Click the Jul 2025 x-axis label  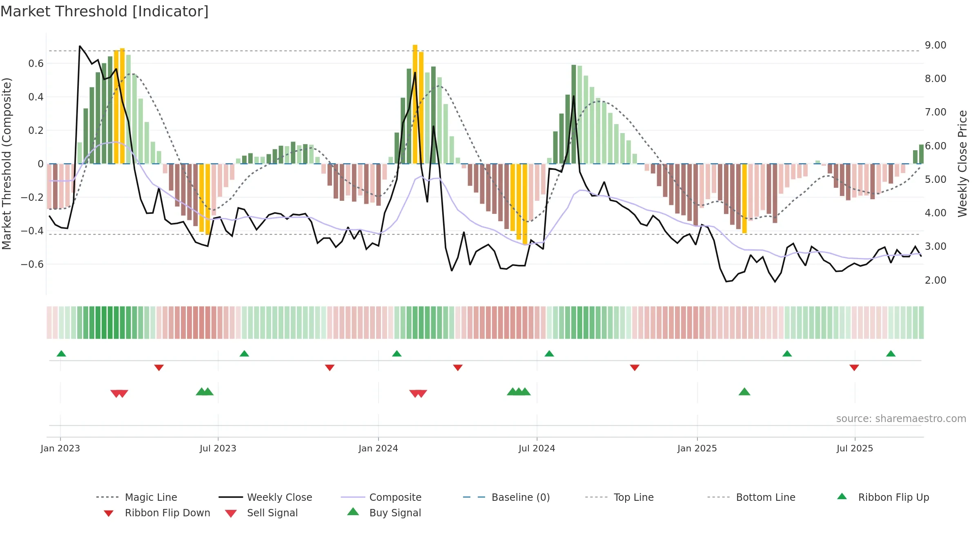pos(855,449)
